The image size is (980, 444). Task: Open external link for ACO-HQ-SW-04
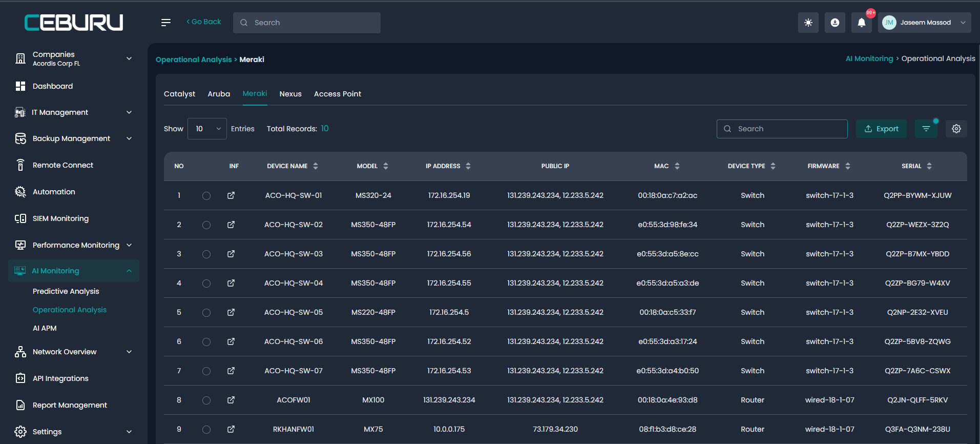click(x=231, y=283)
